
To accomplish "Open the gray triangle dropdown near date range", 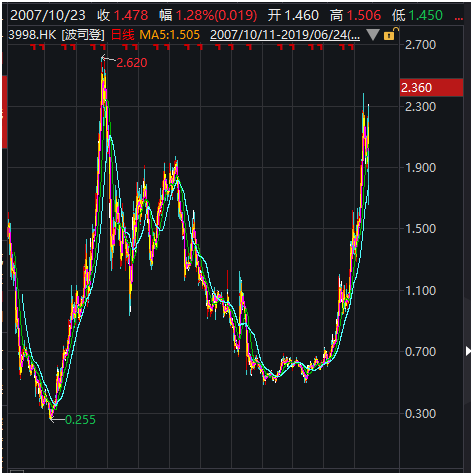I will pos(373,34).
